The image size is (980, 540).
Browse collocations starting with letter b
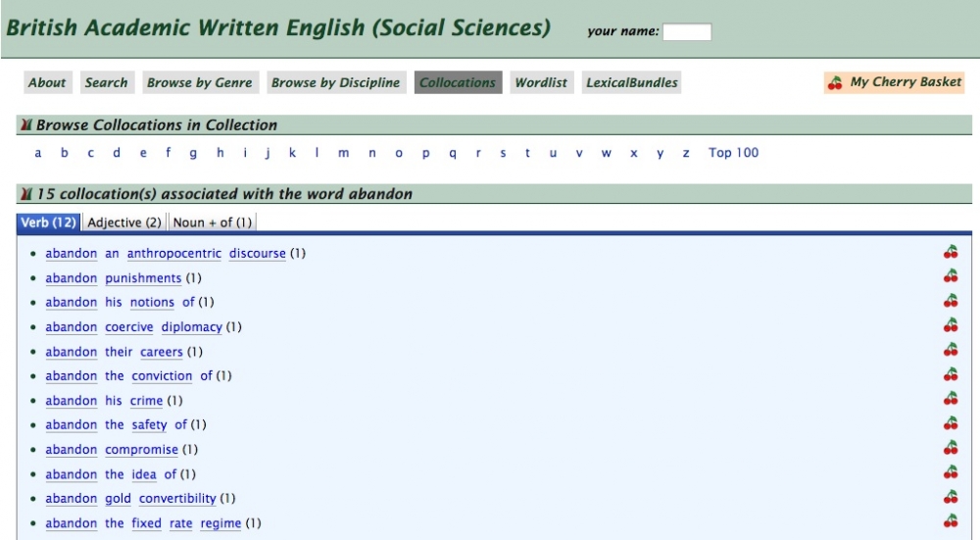65,153
